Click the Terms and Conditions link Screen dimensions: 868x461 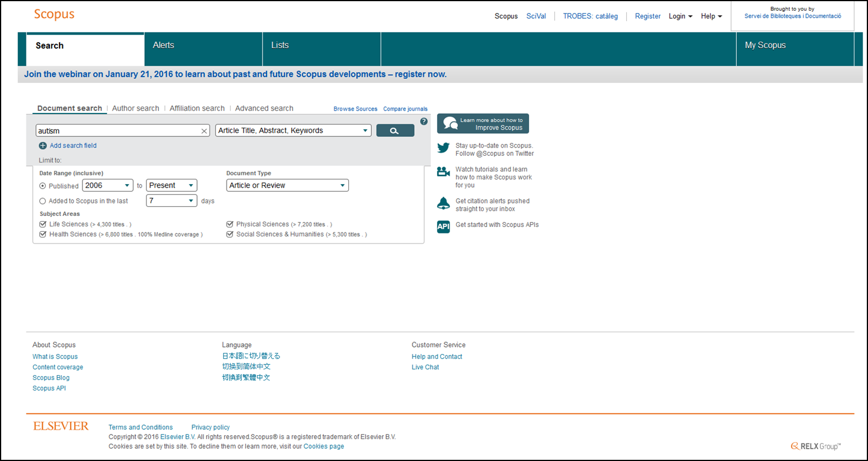click(x=141, y=427)
